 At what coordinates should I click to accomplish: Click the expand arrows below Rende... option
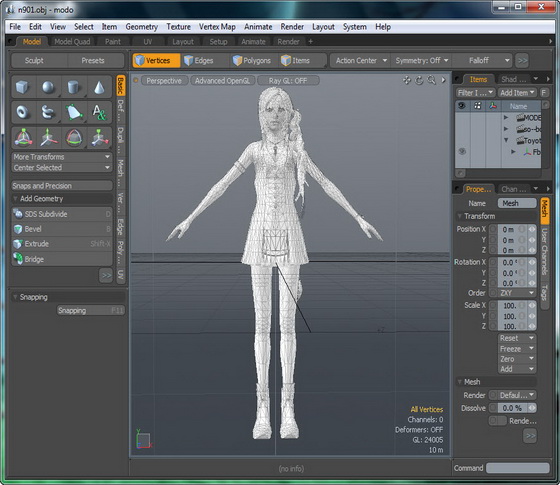[530, 435]
